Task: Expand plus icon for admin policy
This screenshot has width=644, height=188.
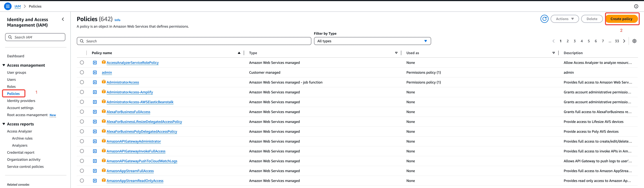Action: pyautogui.click(x=95, y=72)
